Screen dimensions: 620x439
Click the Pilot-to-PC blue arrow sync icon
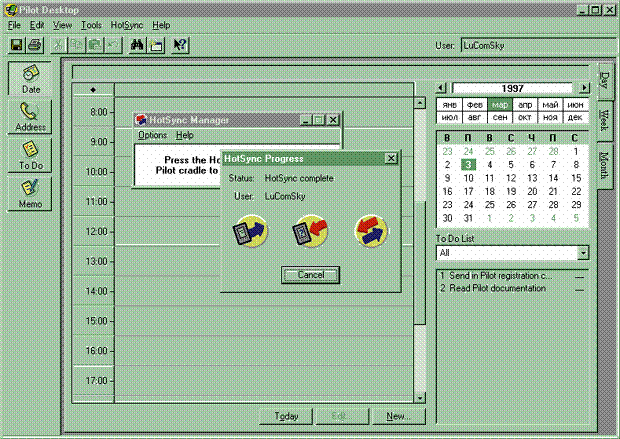pyautogui.click(x=250, y=231)
